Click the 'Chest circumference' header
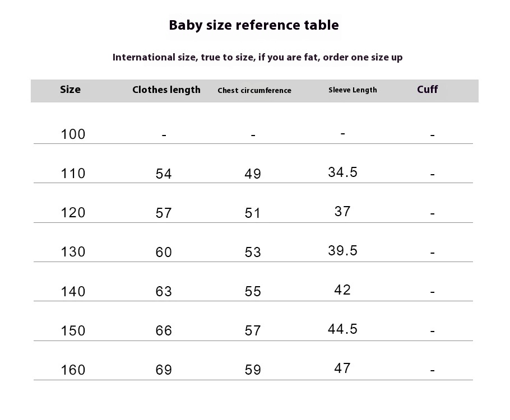Screen dimensions: 510x420 254,90
